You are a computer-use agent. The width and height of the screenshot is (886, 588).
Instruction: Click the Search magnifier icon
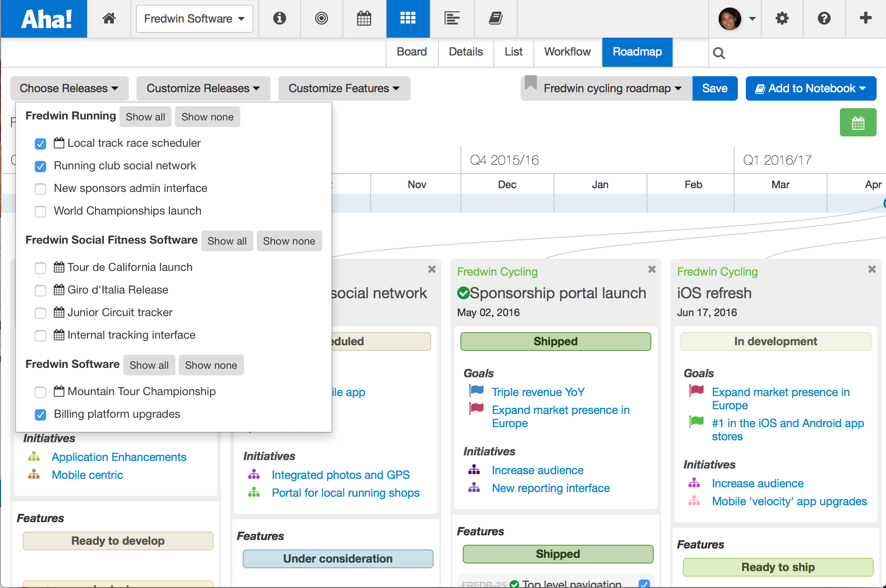coord(719,53)
